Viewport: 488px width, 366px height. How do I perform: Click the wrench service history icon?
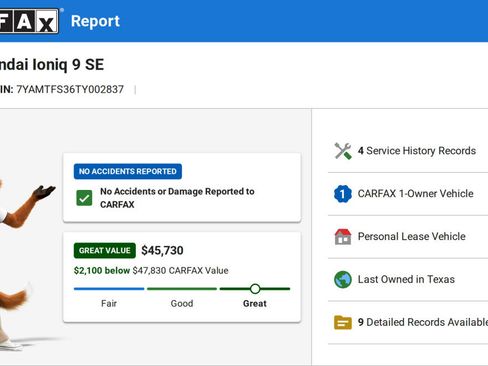pos(343,151)
